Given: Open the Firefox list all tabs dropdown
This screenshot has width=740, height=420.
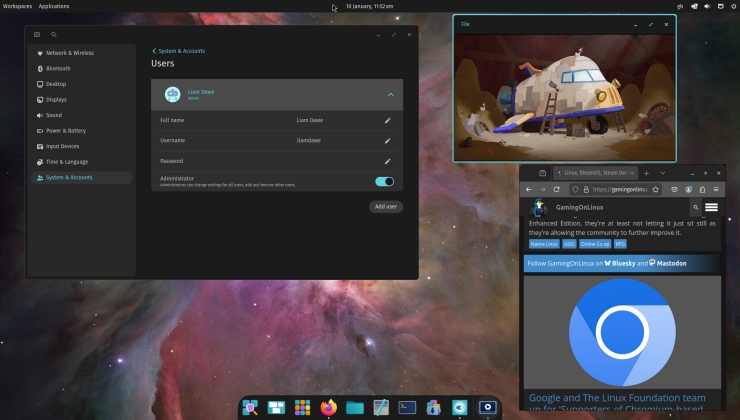Looking at the screenshot, I should 662,173.
